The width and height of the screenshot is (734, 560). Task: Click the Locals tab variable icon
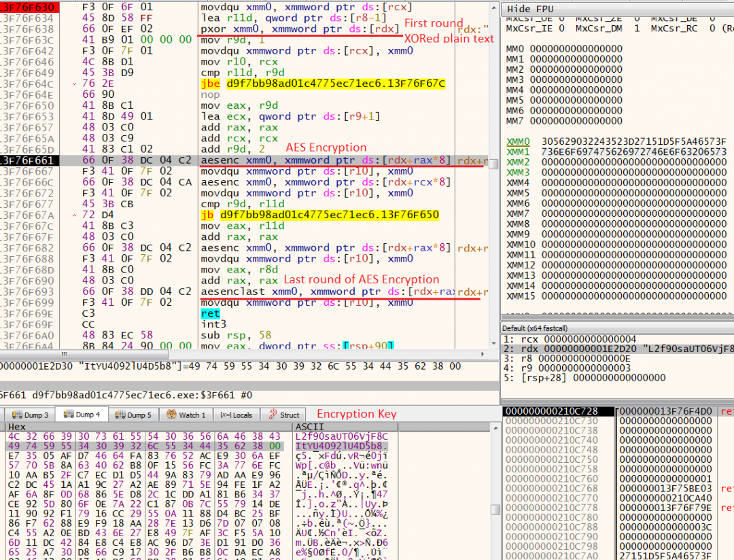(x=225, y=415)
